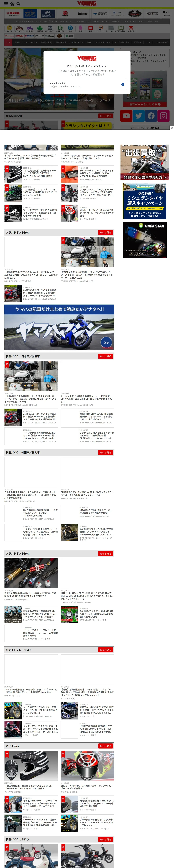Open article FANTICのこだわりが詰まった新世代のスクランブラー
The image size is (174, 868).
coord(87,494)
